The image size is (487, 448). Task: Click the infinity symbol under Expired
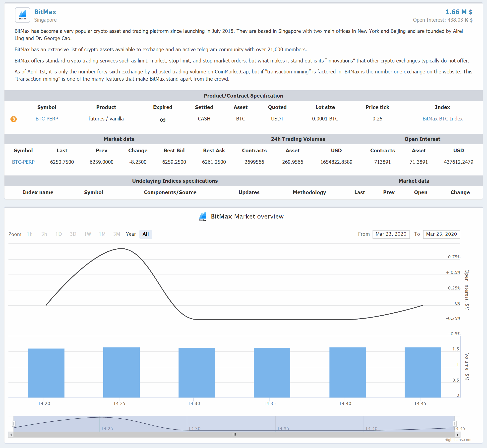(163, 120)
